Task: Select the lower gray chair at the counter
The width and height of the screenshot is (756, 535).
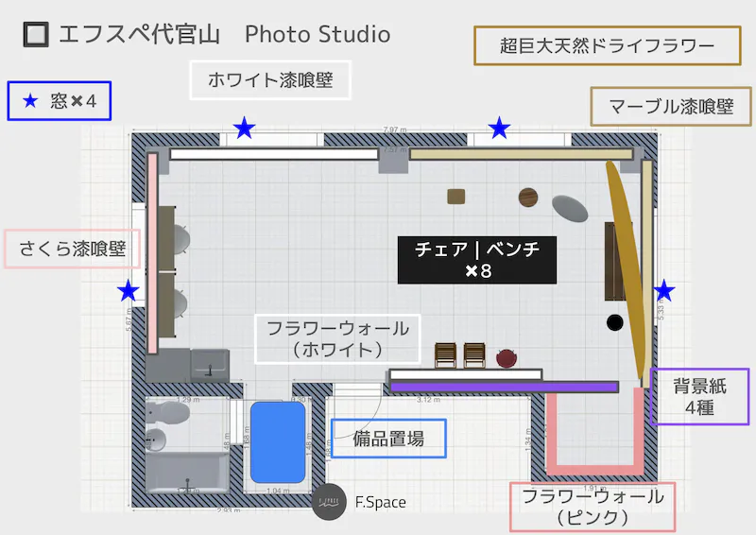Action: (x=180, y=304)
